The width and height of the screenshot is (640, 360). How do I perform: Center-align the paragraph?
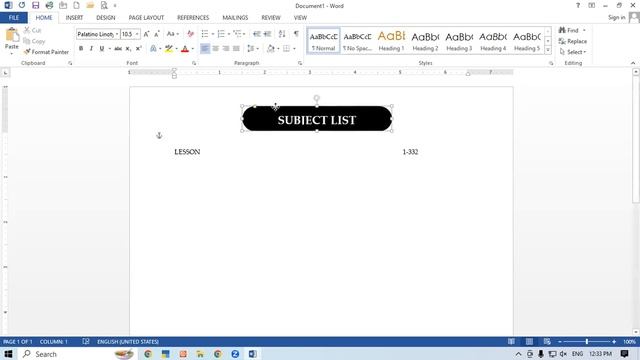click(216, 49)
